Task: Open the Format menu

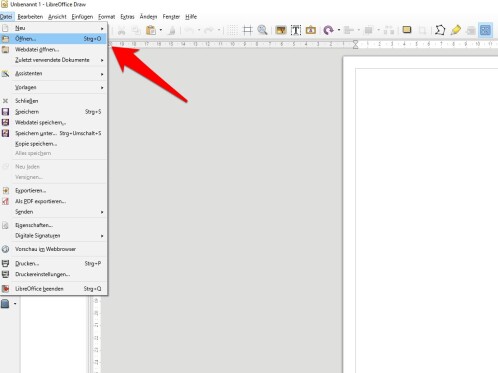Action: click(x=106, y=17)
